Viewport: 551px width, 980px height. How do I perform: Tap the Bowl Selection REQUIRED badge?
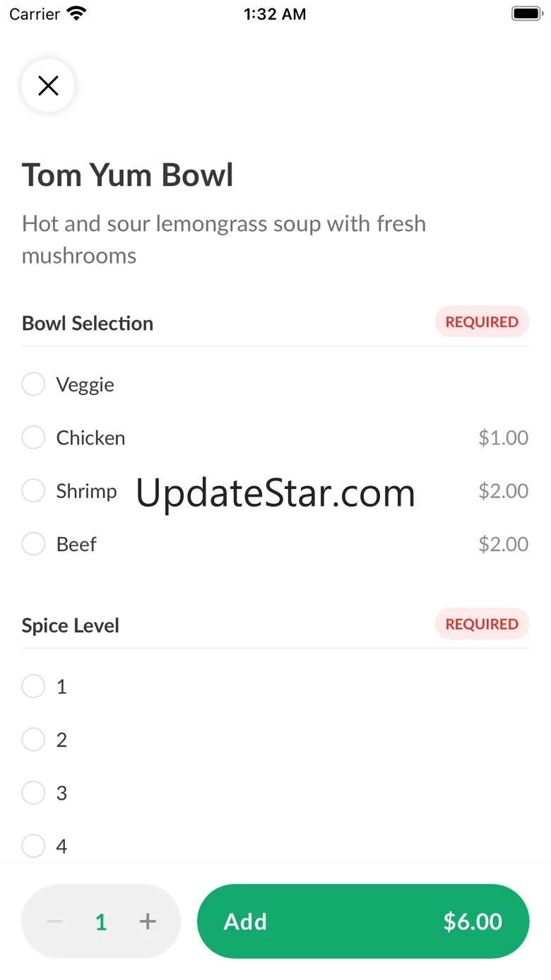(482, 322)
